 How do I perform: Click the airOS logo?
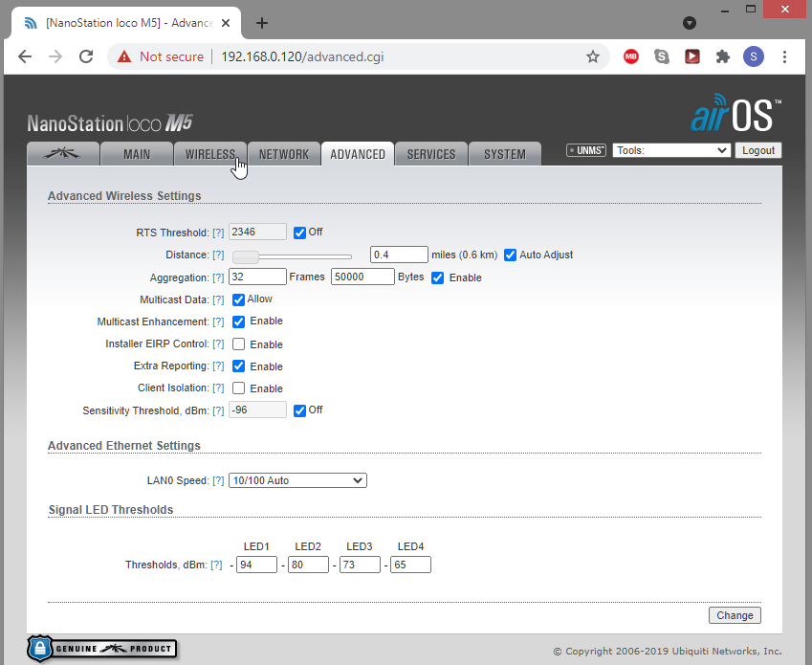click(x=735, y=112)
